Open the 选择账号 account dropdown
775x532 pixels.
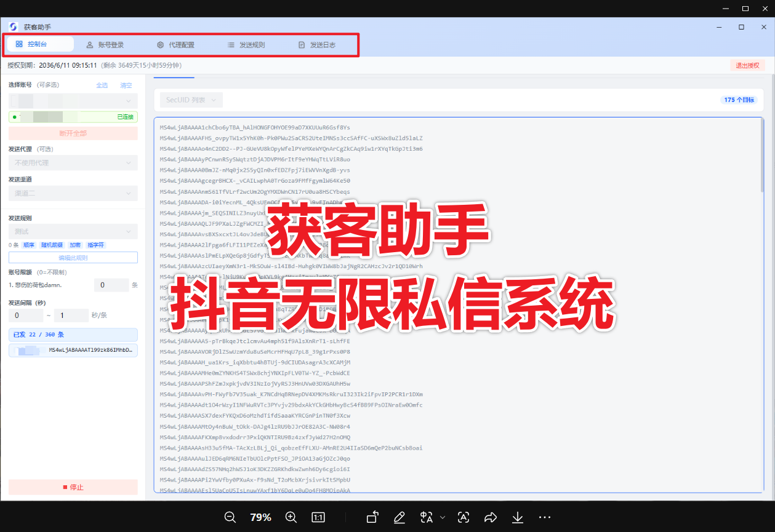(73, 100)
